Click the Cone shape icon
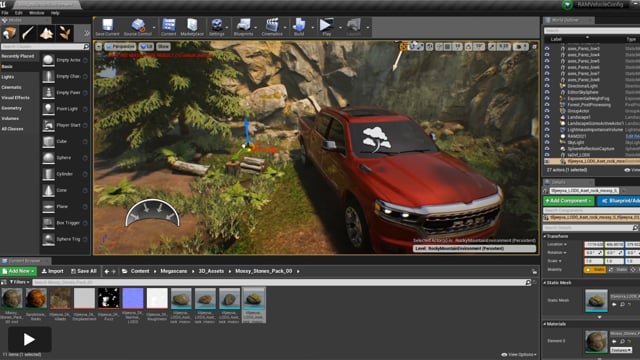 pyautogui.click(x=48, y=191)
